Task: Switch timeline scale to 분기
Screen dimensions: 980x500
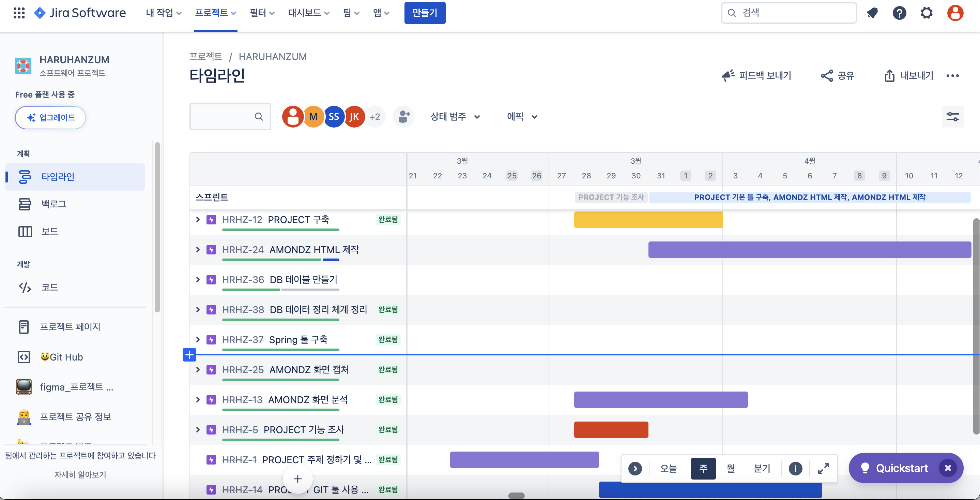Action: [762, 468]
